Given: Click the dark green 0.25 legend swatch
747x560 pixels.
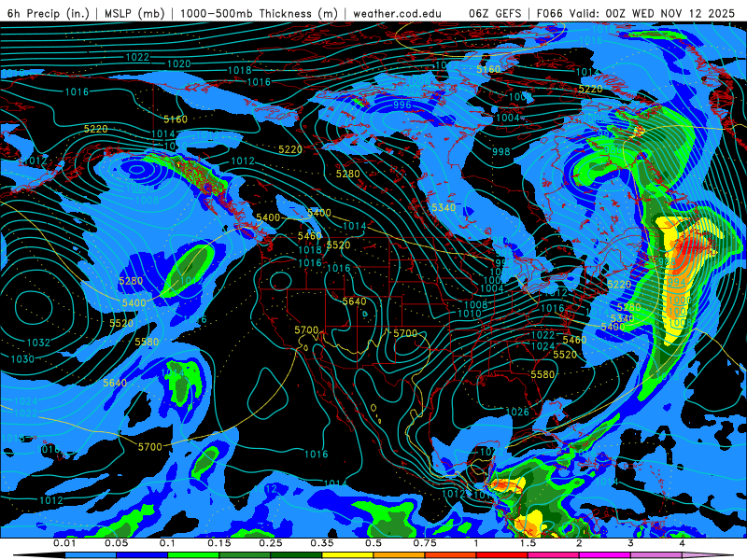Looking at the screenshot, I should pos(296,555).
